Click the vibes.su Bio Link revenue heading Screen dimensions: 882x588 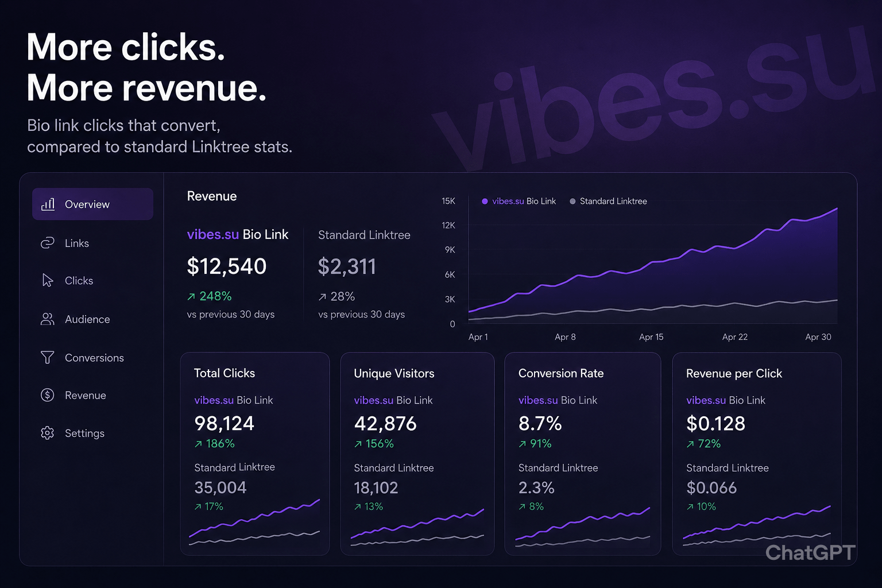coord(238,234)
